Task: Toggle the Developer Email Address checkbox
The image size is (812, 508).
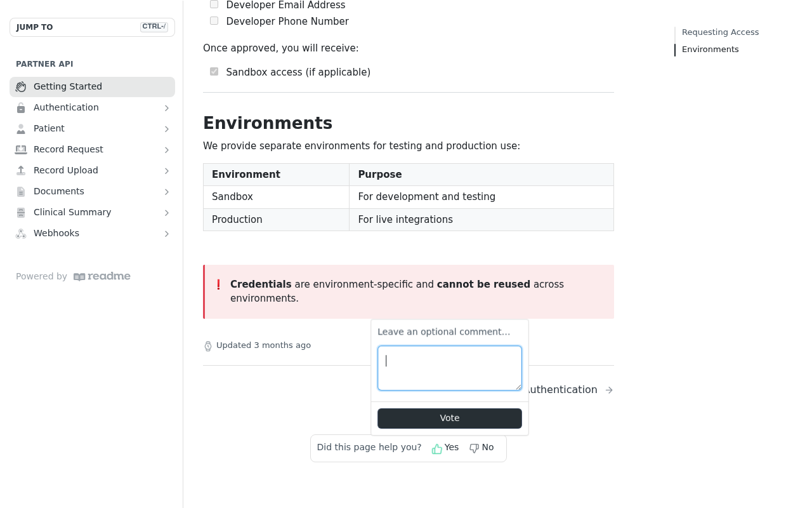Action: click(214, 4)
